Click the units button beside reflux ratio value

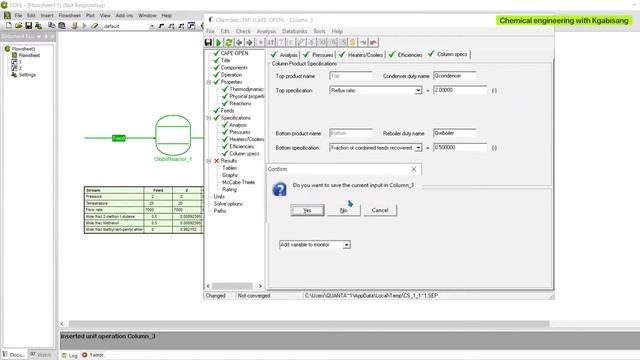[494, 91]
